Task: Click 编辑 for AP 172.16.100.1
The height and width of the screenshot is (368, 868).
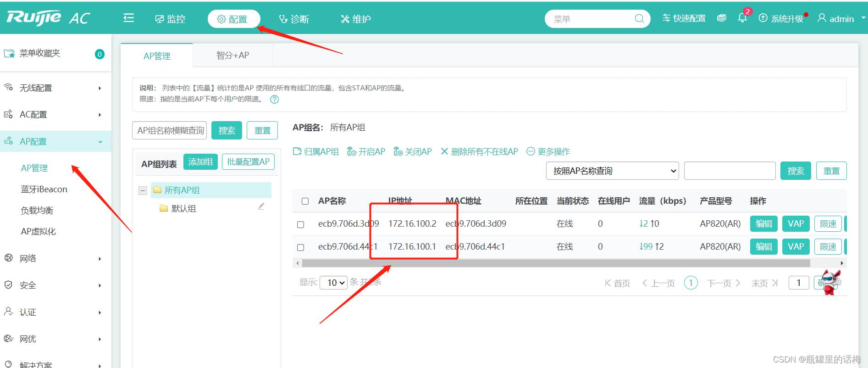Action: tap(764, 246)
